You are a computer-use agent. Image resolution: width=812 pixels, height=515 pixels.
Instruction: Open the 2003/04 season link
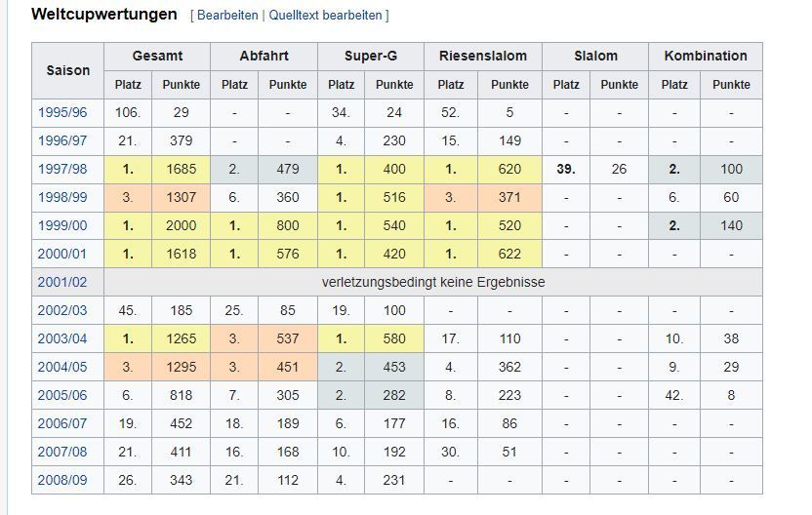tap(62, 338)
